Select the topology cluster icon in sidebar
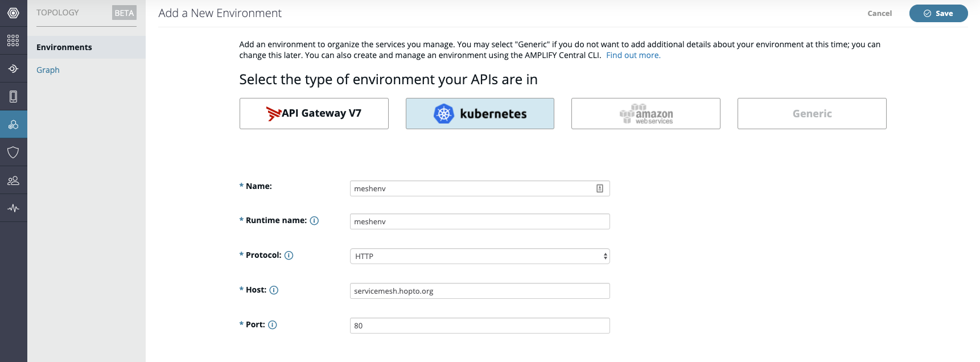This screenshot has height=362, width=980. (x=13, y=124)
